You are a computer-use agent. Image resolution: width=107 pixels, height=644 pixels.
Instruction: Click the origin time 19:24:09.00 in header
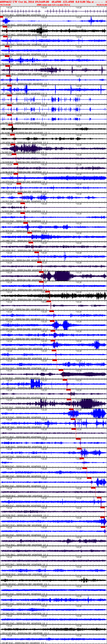pos(42,2)
